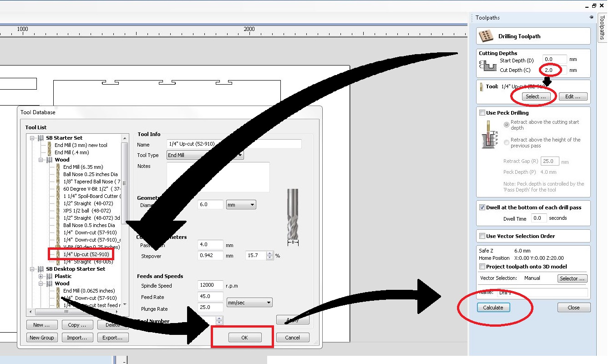The height and width of the screenshot is (364, 609).
Task: Click the Plunge Rate field
Action: click(x=210, y=308)
